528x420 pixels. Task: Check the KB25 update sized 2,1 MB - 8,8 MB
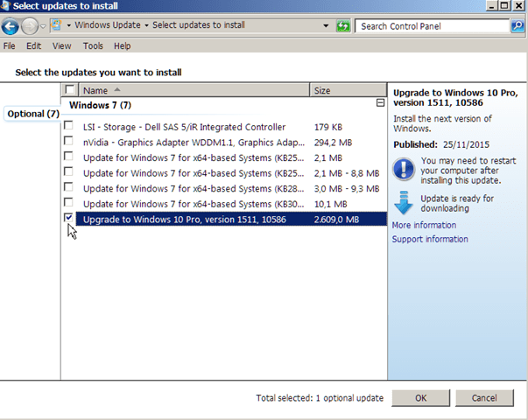coord(68,171)
